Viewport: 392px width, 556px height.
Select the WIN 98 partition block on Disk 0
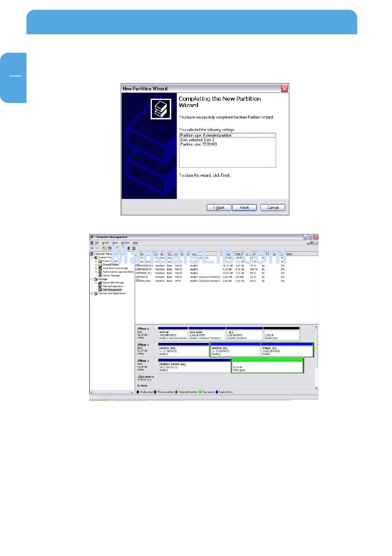[x=173, y=334]
